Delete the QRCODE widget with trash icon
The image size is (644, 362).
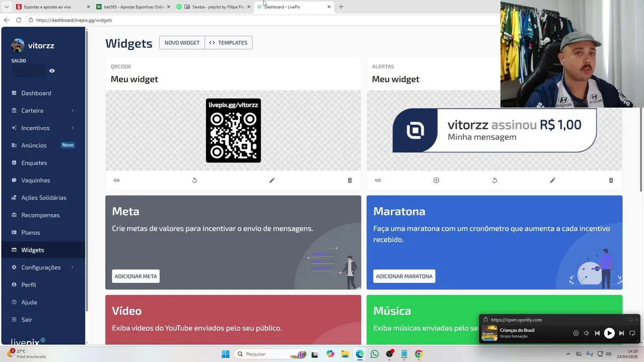350,180
